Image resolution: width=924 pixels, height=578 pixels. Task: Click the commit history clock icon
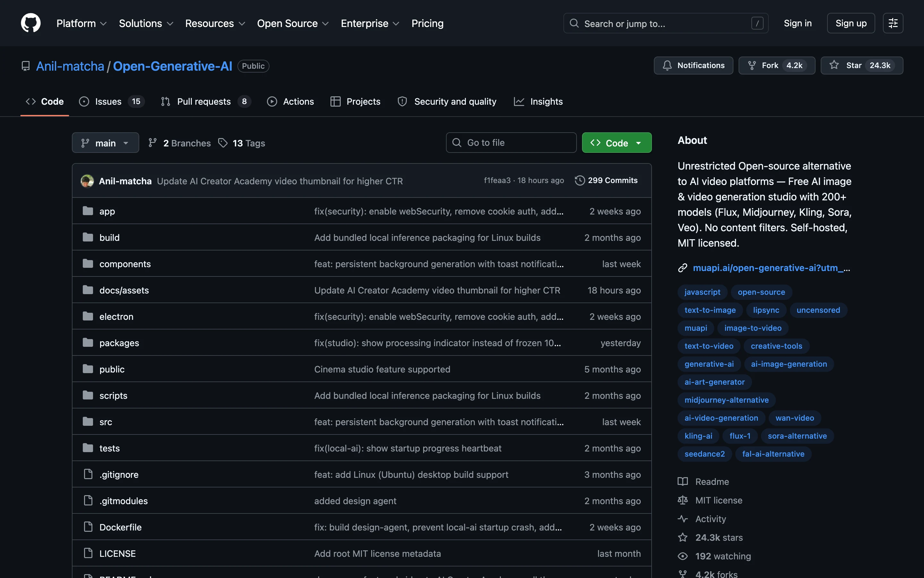580,180
